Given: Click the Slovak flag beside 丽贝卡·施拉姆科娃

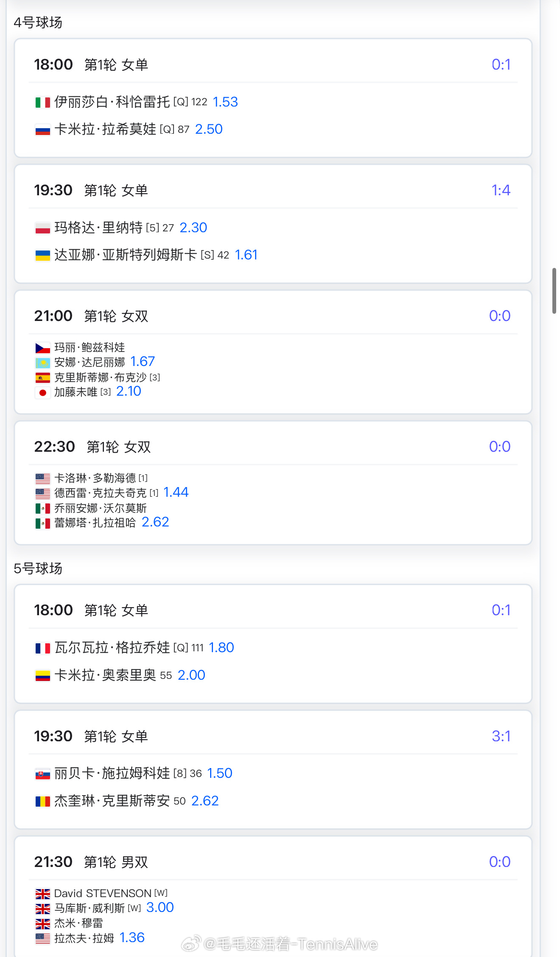Looking at the screenshot, I should click(x=42, y=774).
